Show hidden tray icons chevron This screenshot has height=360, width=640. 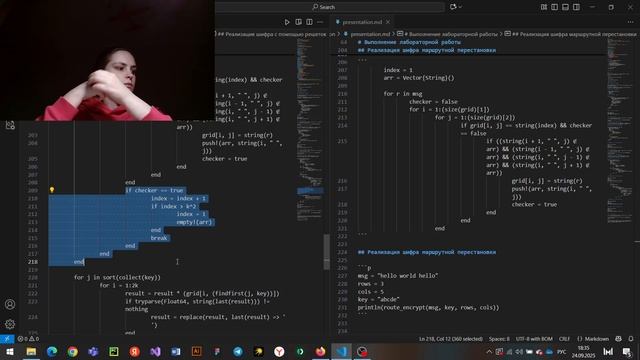pos(489,351)
